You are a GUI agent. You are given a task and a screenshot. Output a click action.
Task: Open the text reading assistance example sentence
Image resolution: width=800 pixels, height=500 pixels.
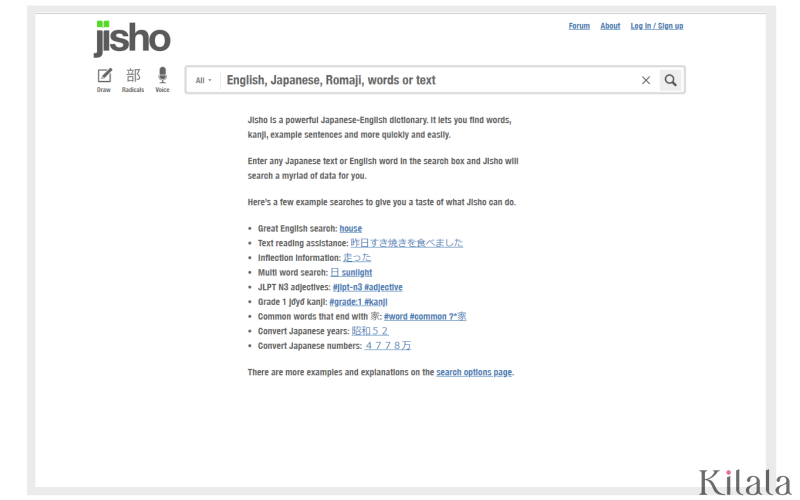(x=407, y=243)
